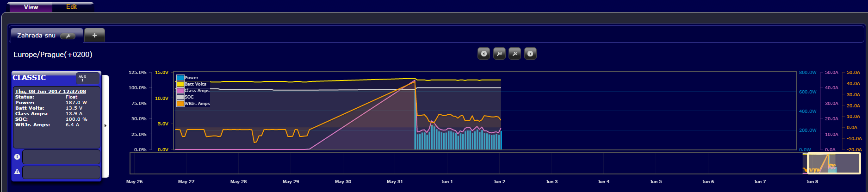
Task: Click the WBJr. Amps value 6.4 A
Action: point(72,125)
